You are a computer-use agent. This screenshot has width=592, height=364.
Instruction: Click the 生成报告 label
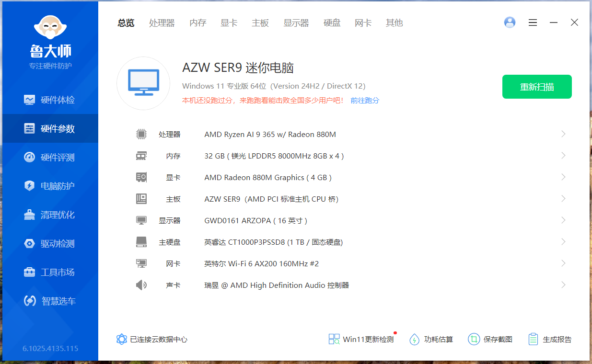(557, 340)
